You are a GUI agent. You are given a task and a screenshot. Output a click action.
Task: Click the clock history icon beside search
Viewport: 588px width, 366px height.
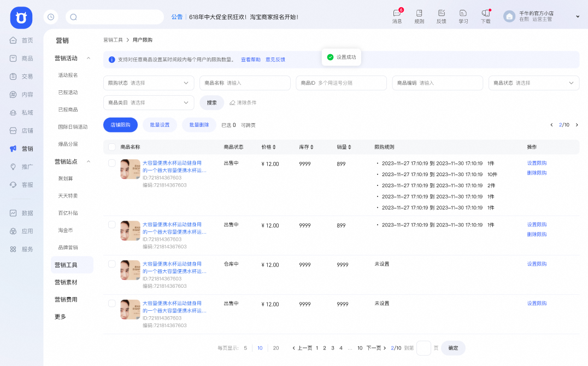[51, 17]
